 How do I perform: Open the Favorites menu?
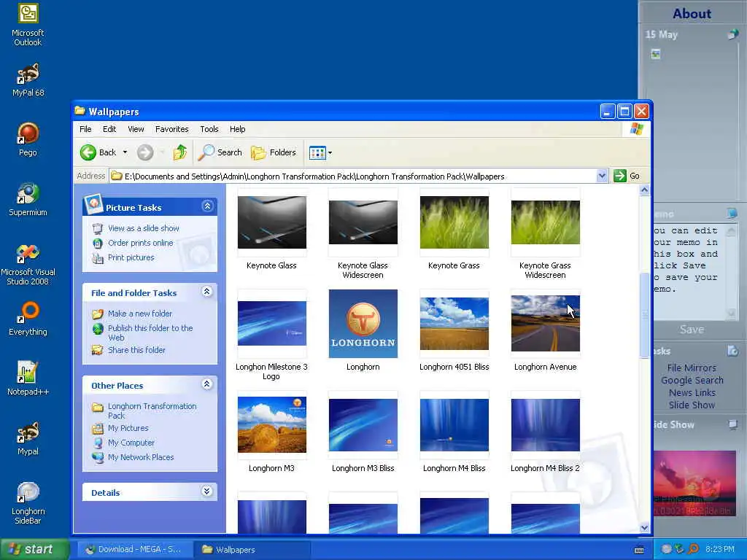tap(172, 129)
